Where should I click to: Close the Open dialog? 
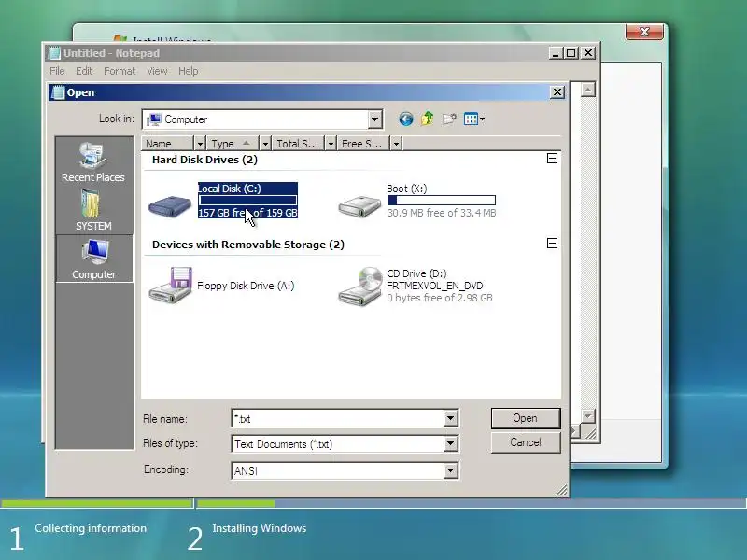(x=557, y=91)
